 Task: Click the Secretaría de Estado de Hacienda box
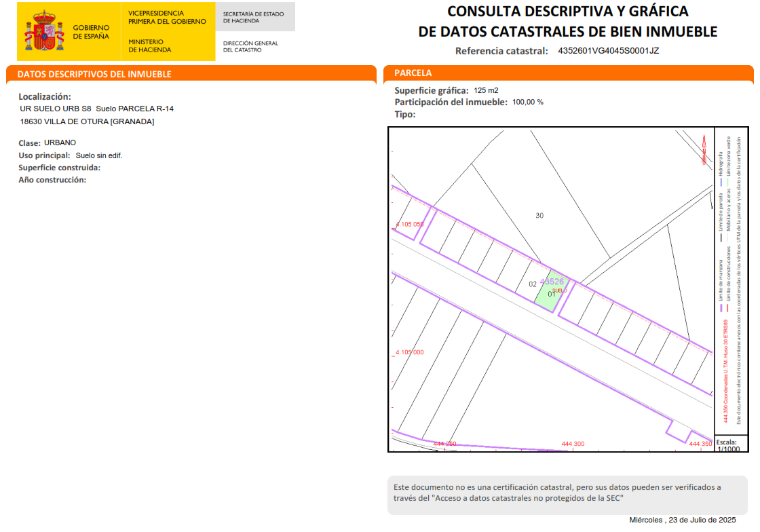(x=254, y=17)
